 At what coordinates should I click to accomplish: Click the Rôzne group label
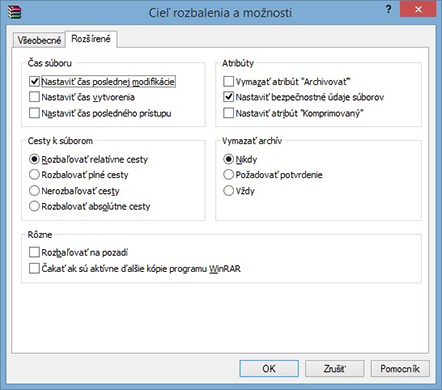pos(40,234)
